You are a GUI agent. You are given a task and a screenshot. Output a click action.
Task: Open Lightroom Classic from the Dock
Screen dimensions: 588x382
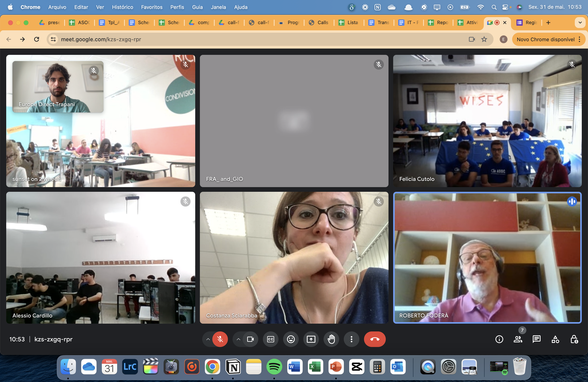tap(130, 367)
